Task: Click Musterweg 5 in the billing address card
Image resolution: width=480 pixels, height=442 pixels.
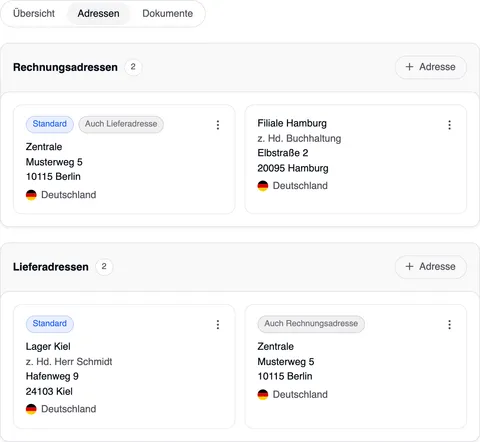Action: tap(54, 162)
